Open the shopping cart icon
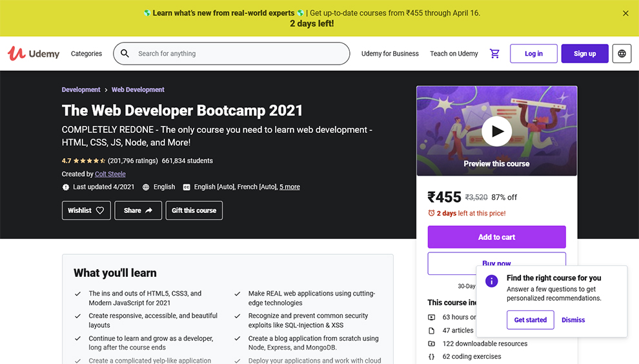639x364 pixels. tap(494, 54)
